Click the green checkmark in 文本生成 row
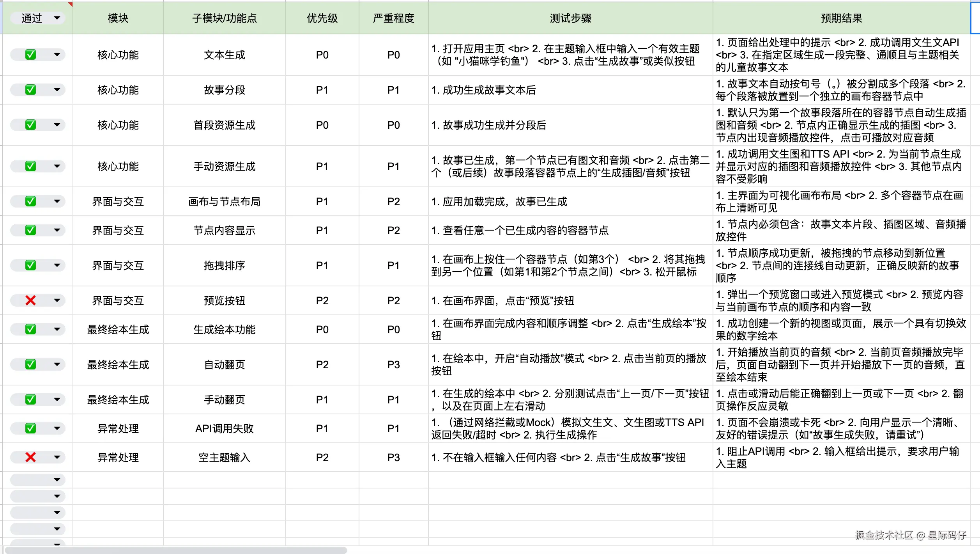 pyautogui.click(x=30, y=55)
